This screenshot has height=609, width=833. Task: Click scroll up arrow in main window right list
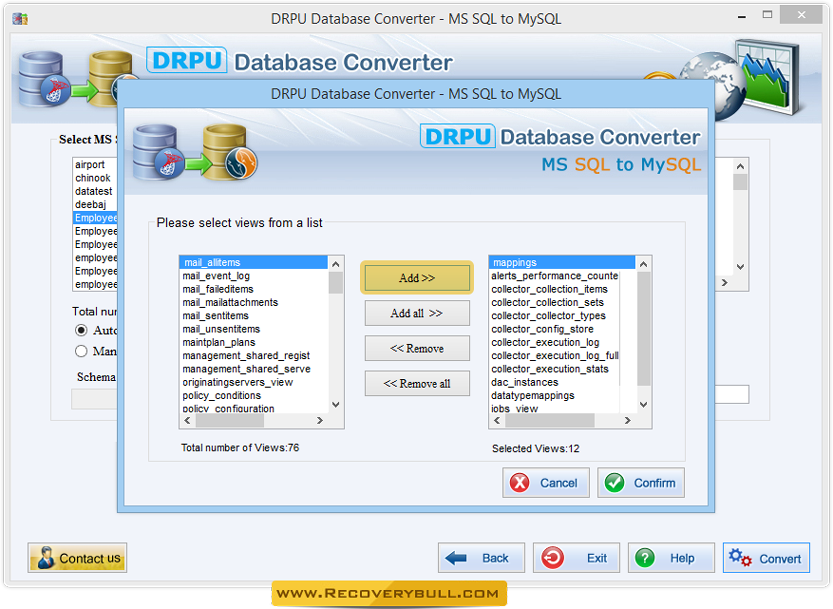tap(740, 166)
